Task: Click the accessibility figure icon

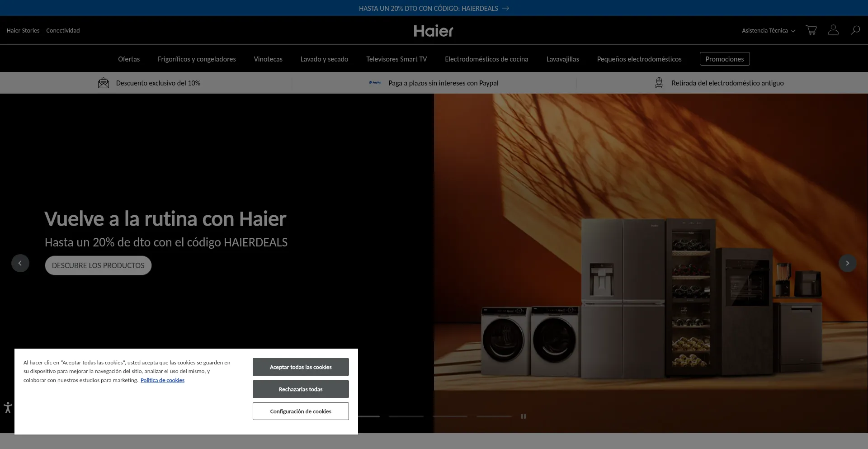Action: coord(7,407)
